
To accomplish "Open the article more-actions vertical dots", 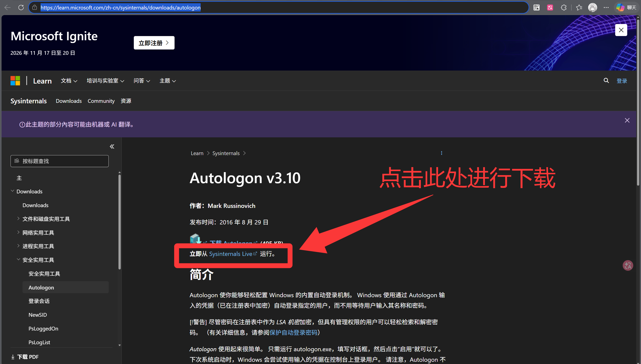I will [441, 153].
